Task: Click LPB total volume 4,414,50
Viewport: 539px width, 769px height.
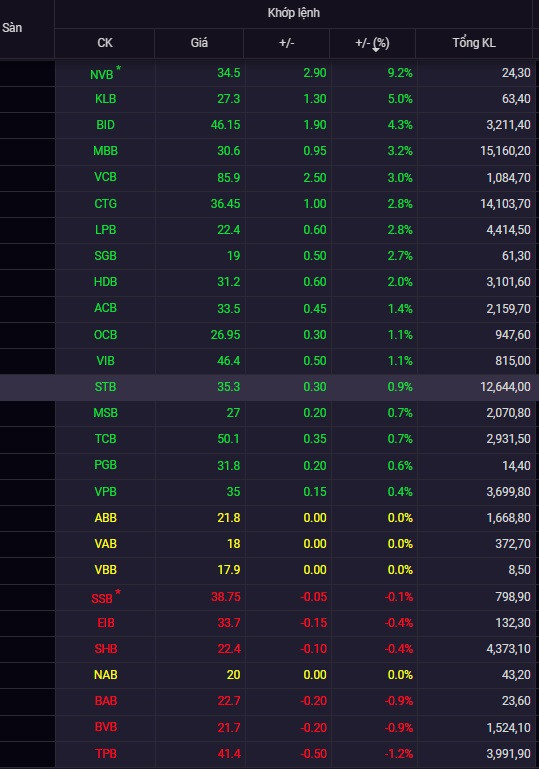Action: point(508,230)
